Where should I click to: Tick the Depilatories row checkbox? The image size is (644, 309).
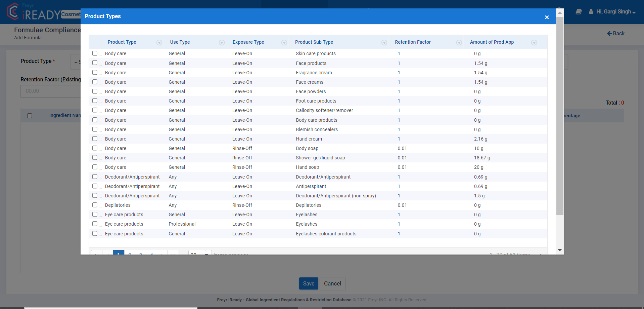[x=95, y=205]
